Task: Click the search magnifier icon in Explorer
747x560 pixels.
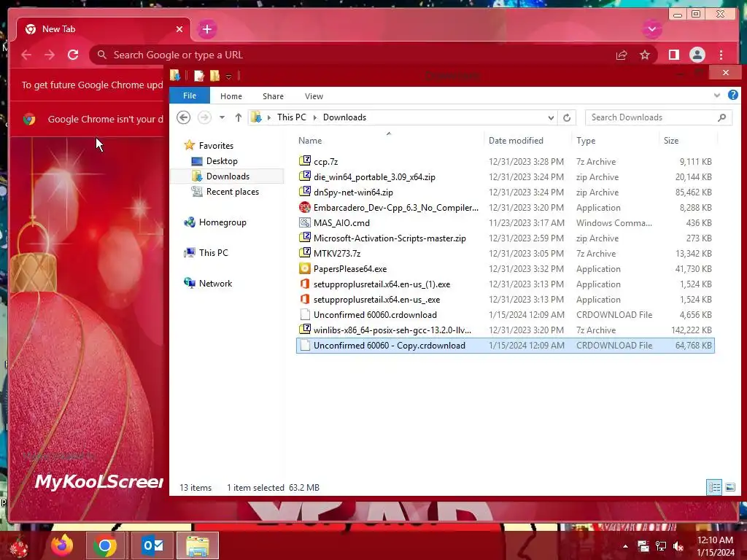Action: tap(721, 117)
